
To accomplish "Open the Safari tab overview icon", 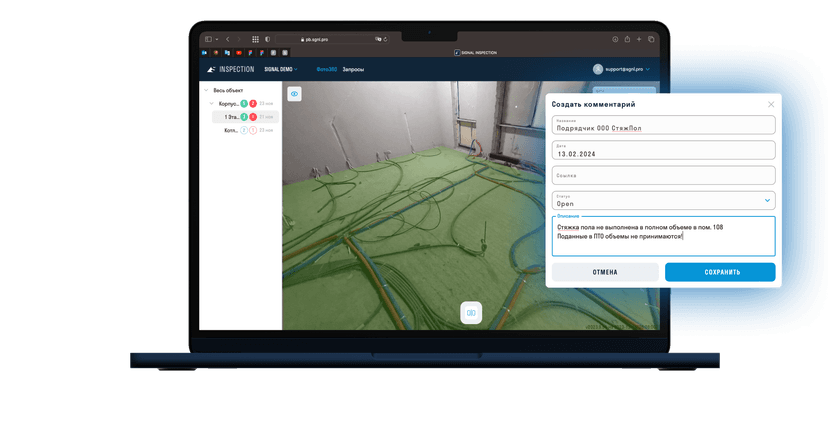I will [x=651, y=39].
